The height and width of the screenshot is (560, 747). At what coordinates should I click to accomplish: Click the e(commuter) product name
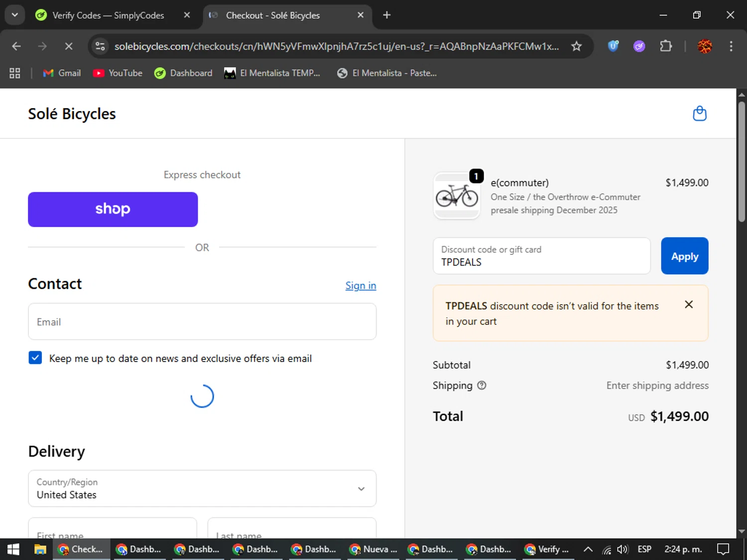click(519, 183)
